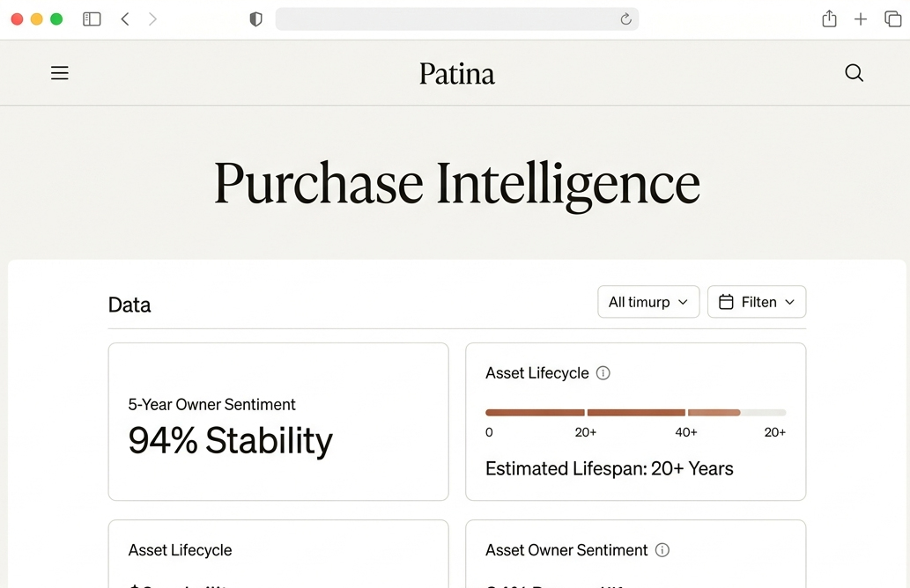Click Estimated Lifespan: 20+ Years text
This screenshot has width=910, height=588.
610,468
